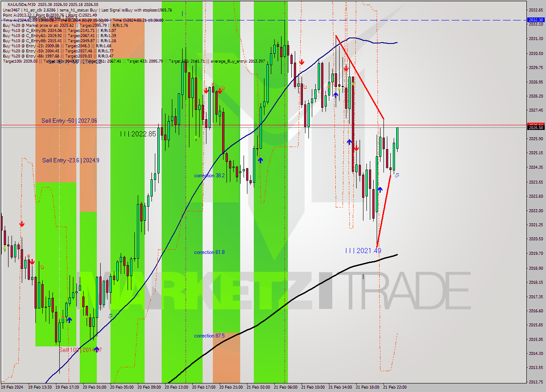Image resolution: width=546 pixels, height=392 pixels.
Task: Click the '21 Feb 14:00' time label
Action: point(340,387)
